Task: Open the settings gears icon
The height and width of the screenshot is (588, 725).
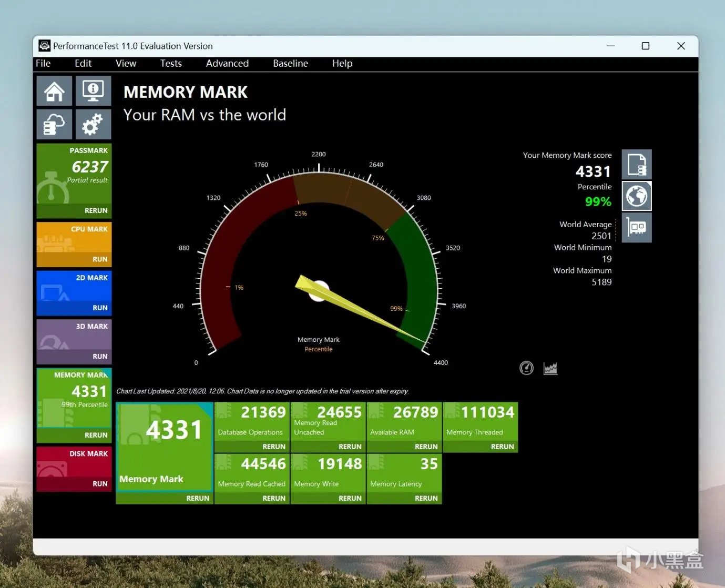Action: (x=93, y=125)
